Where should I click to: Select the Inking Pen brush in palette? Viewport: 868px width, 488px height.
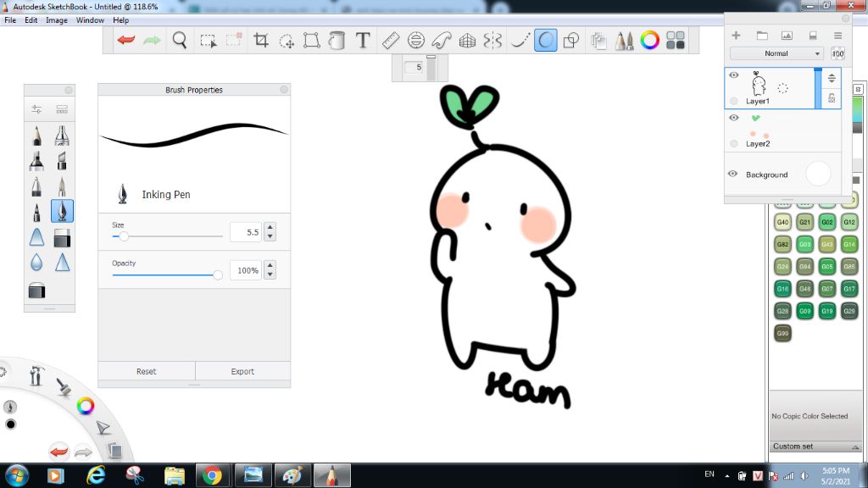pyautogui.click(x=62, y=211)
